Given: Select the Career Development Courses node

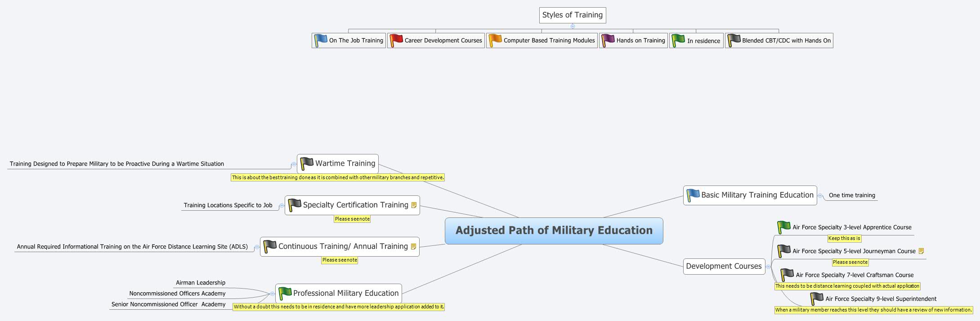Looking at the screenshot, I should 436,41.
